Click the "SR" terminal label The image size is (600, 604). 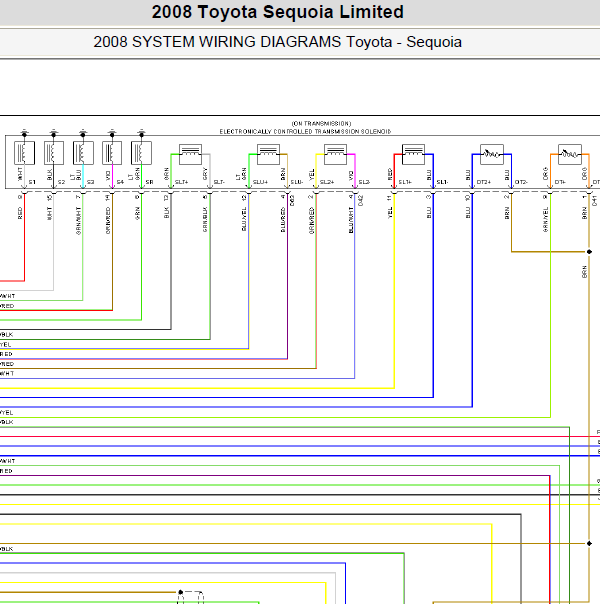tap(149, 182)
